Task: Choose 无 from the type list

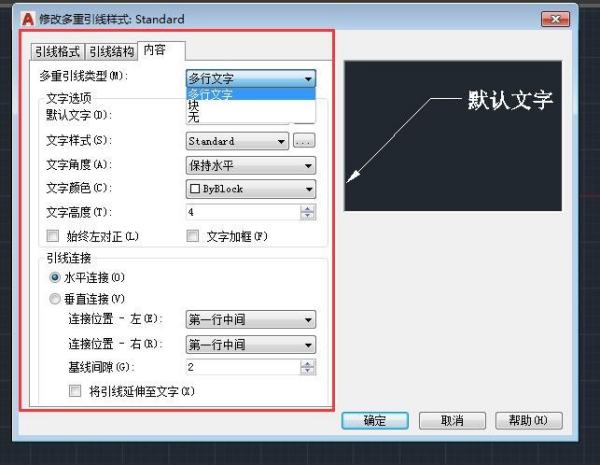Action: [251, 117]
